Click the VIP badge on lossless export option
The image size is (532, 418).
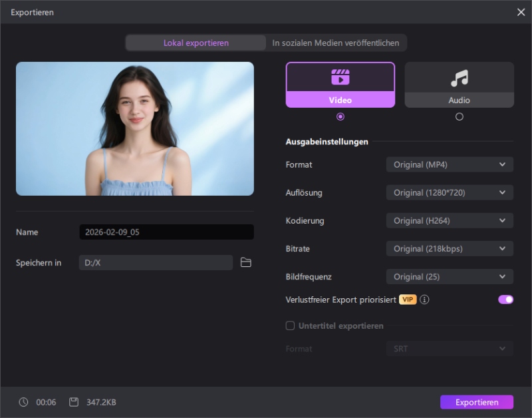[408, 300]
